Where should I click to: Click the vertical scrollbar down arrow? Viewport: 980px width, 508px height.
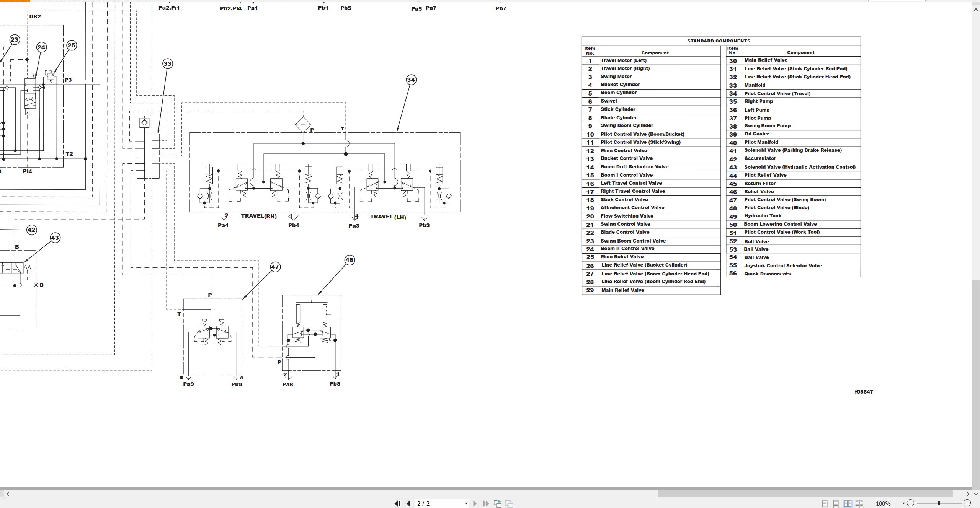[x=976, y=494]
